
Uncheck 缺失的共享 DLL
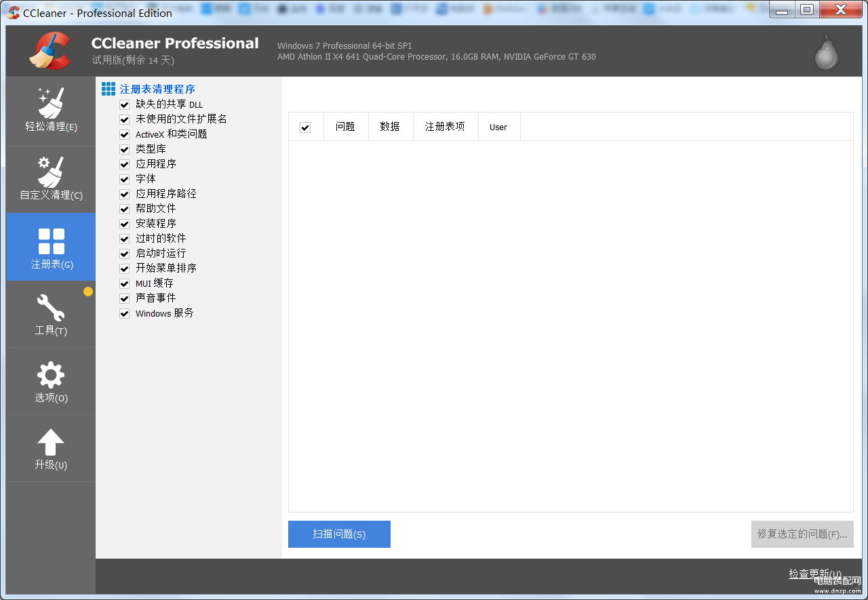[x=124, y=104]
